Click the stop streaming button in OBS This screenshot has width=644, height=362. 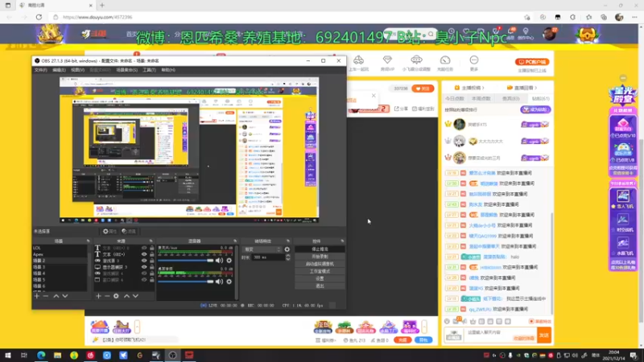[320, 249]
